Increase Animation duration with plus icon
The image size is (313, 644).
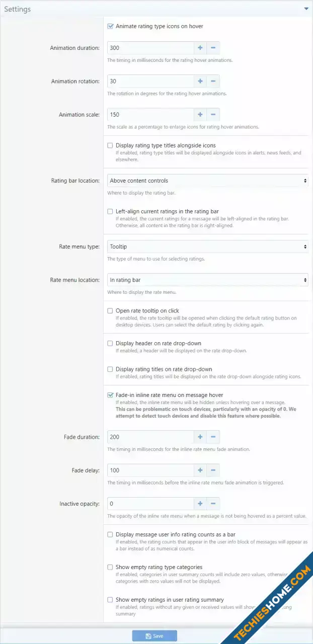(200, 48)
